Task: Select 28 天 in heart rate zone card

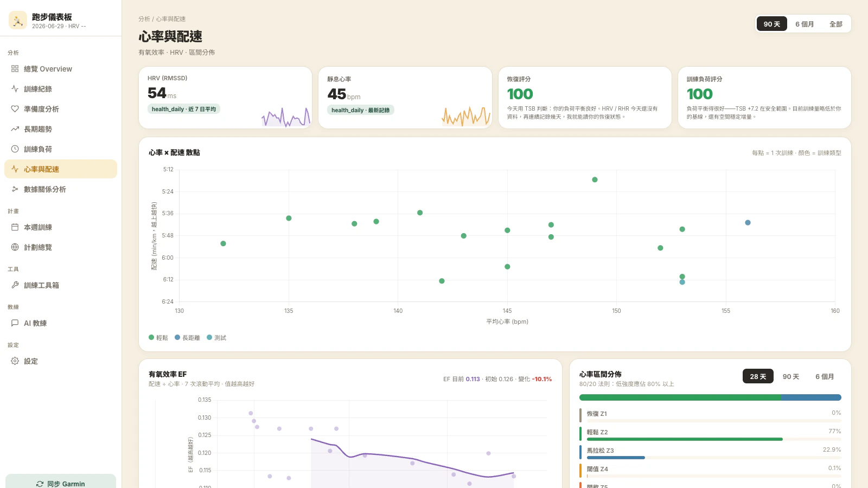Action: [x=758, y=376]
